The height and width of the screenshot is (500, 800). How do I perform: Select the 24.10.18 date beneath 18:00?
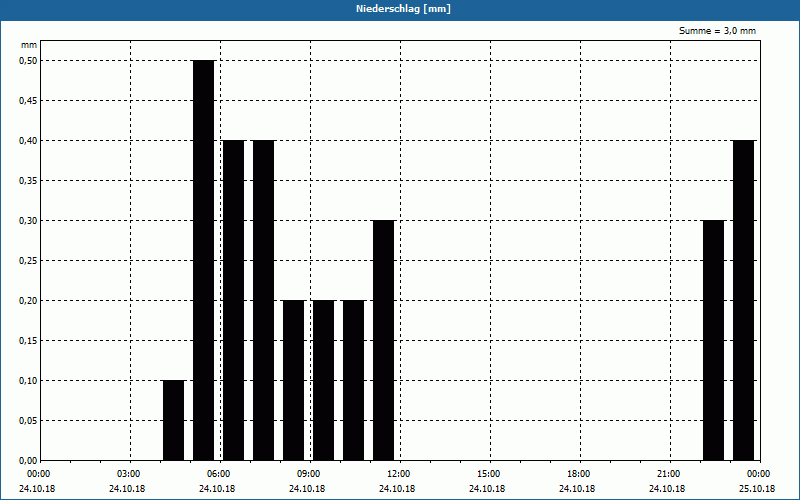(x=577, y=489)
